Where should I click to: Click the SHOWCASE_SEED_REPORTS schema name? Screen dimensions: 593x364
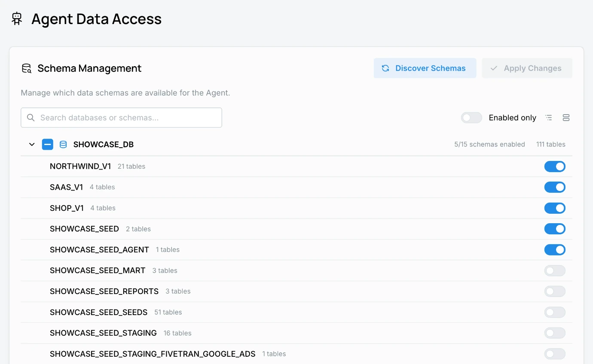tap(104, 291)
